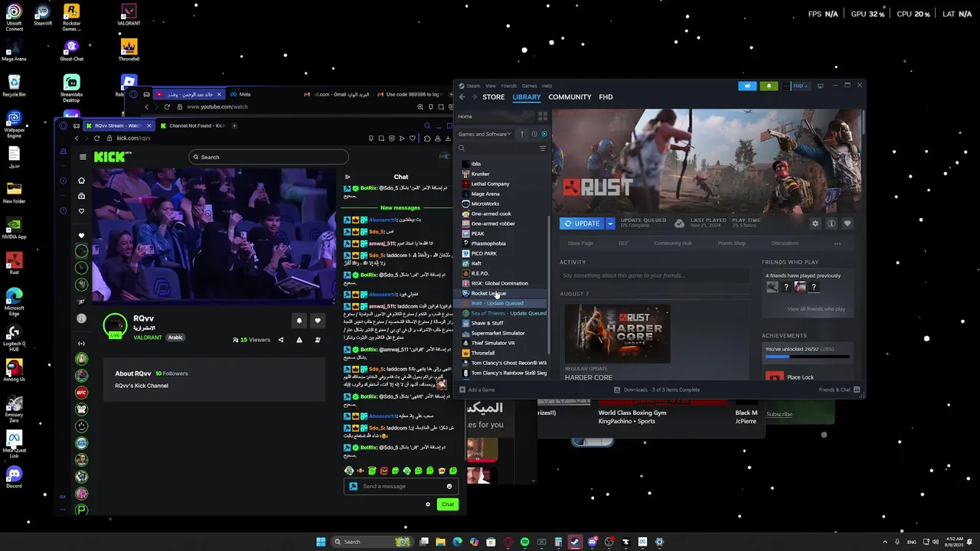Click Add a Game in Steam
Screen dimensions: 980x551
(478, 390)
